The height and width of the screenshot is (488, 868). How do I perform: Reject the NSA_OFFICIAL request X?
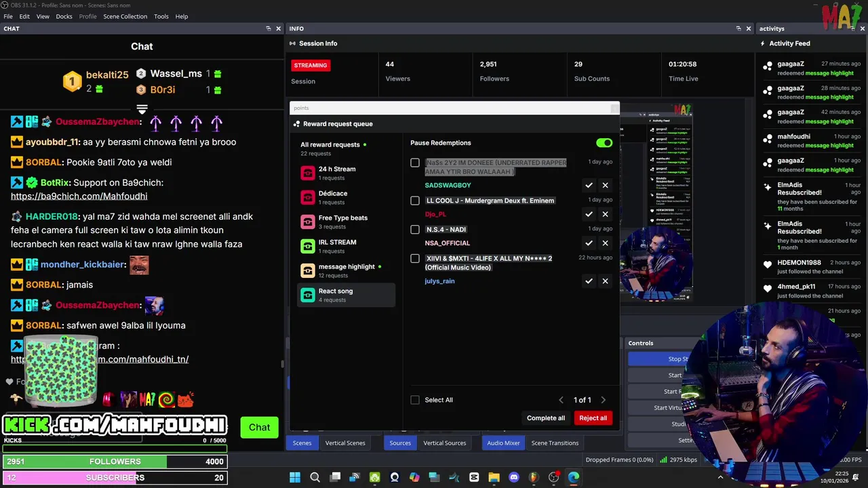coord(606,243)
